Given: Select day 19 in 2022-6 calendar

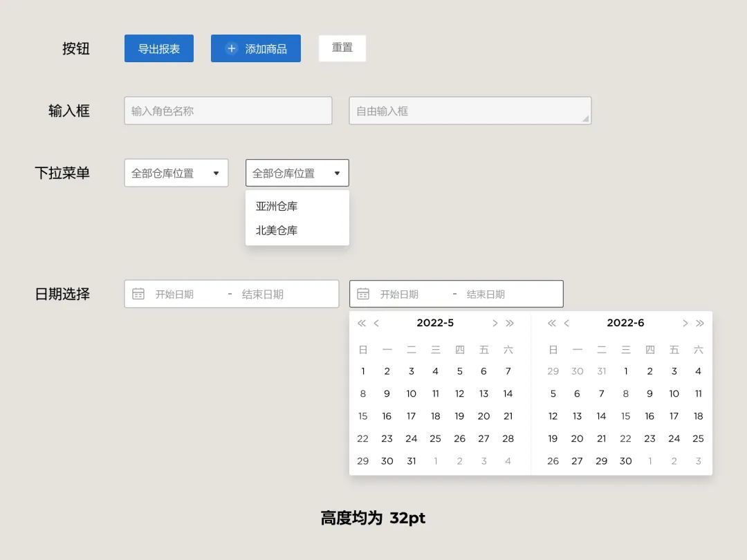Looking at the screenshot, I should click(x=553, y=438).
